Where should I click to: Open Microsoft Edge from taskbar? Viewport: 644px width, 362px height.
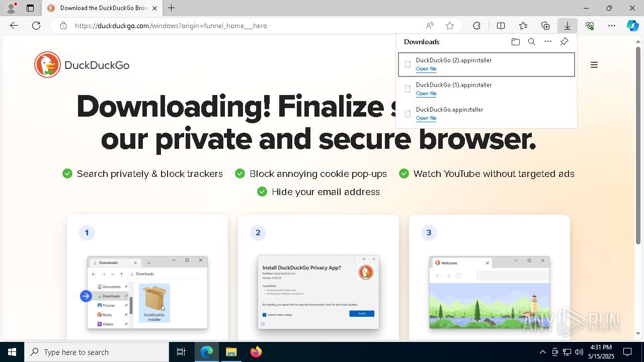pos(207,352)
